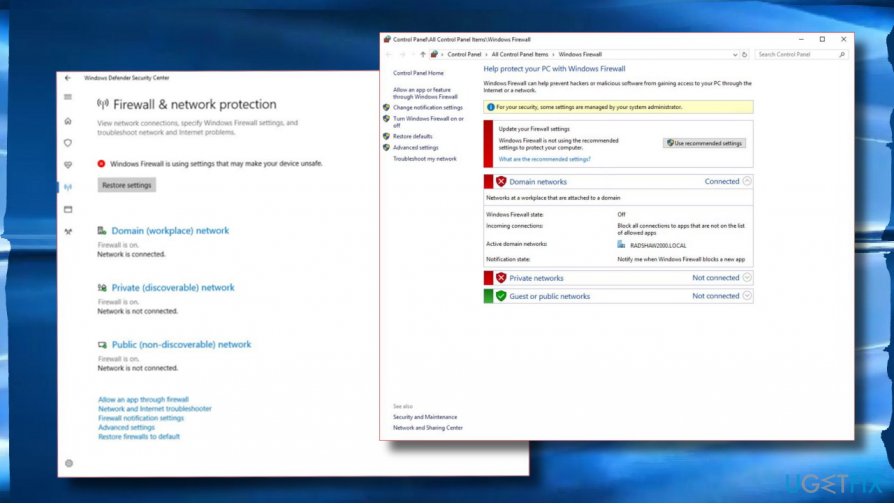Open Network and Internet troubleshooter link

click(155, 409)
